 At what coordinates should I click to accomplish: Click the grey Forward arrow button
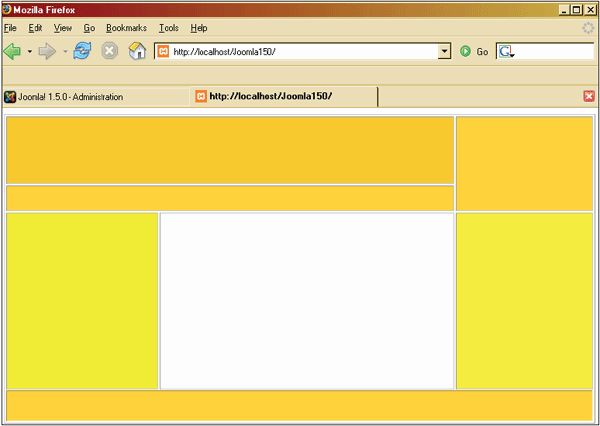pos(47,51)
